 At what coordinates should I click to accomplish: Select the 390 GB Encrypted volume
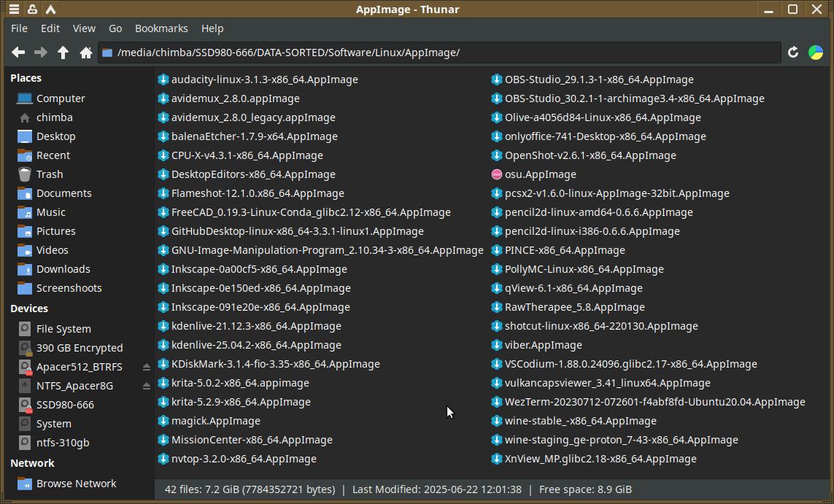click(79, 348)
